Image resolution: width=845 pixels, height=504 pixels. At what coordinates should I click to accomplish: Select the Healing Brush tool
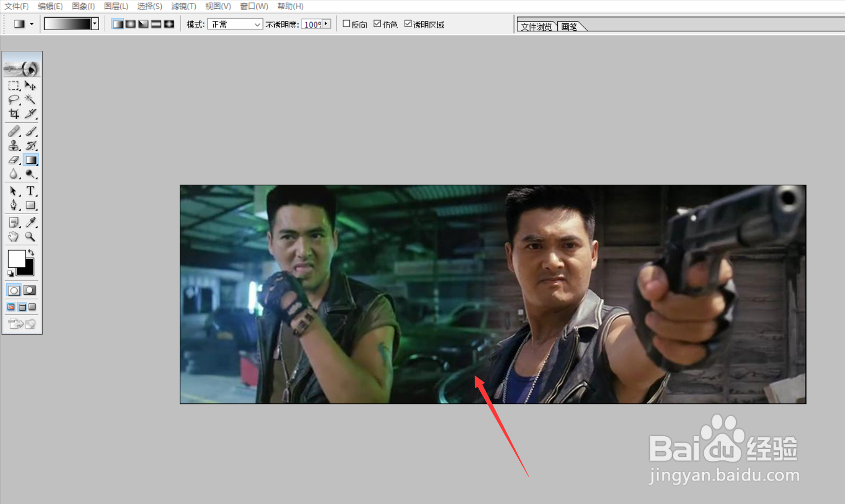click(x=14, y=131)
